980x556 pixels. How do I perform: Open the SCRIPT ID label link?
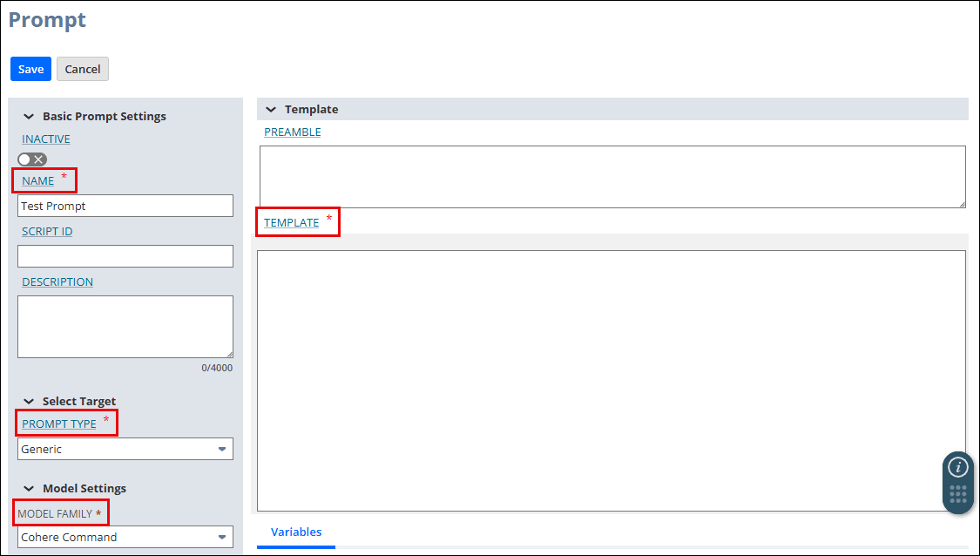[x=47, y=232]
